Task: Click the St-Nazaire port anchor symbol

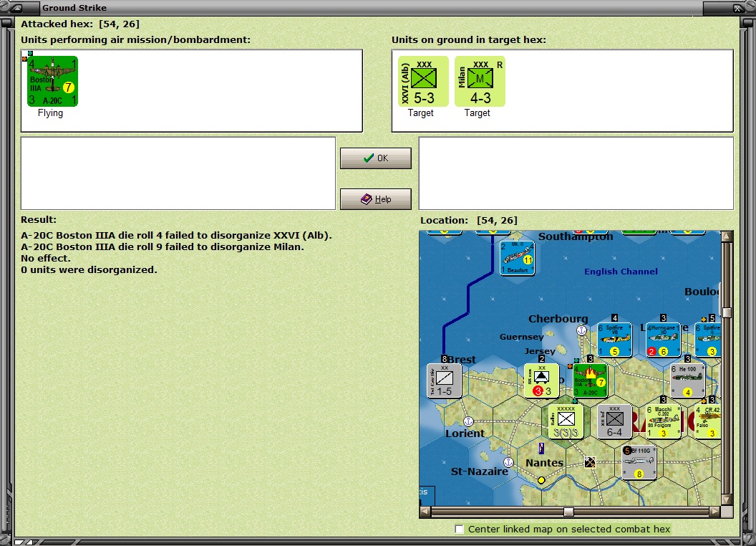Action: [x=508, y=462]
